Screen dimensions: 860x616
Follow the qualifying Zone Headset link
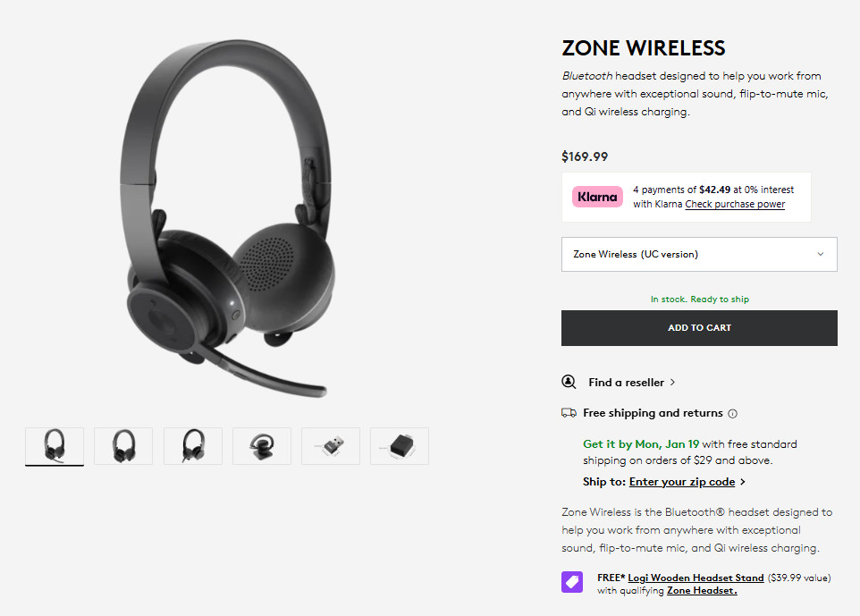pos(702,590)
